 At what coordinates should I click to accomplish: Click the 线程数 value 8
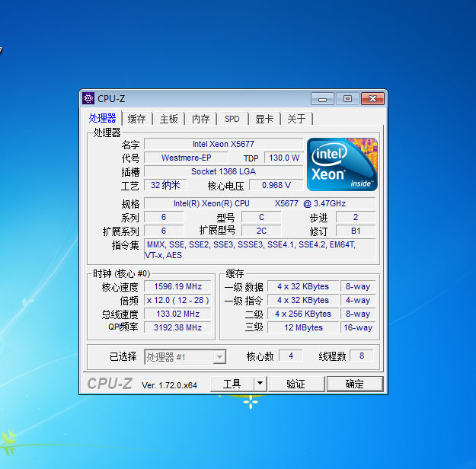(362, 356)
